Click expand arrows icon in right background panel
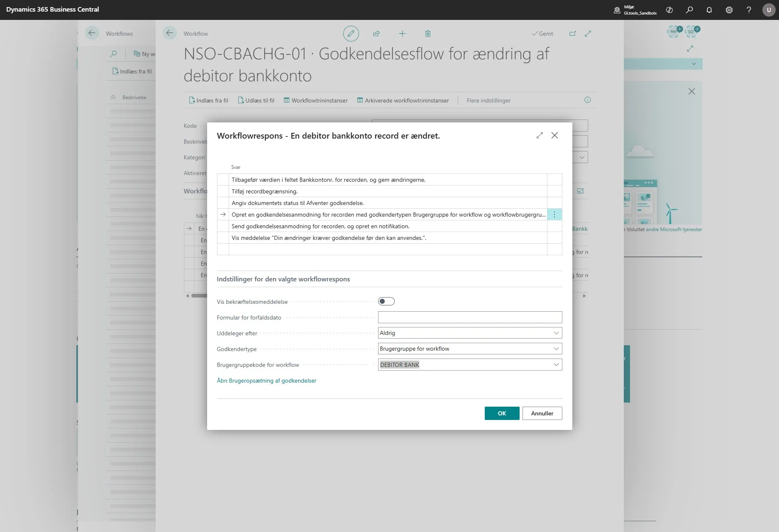 (690, 49)
